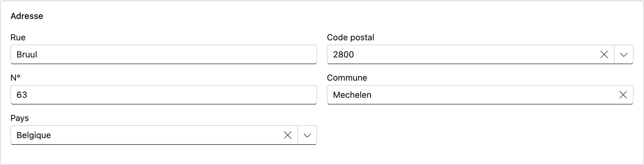The height and width of the screenshot is (165, 644).
Task: Place cursor on the Belgique text
Action: [34, 135]
